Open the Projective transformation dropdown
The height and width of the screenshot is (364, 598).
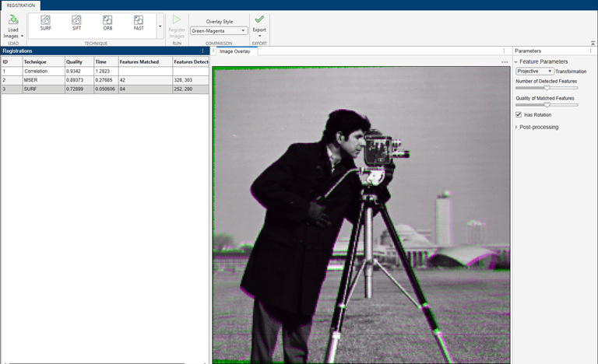pos(535,72)
